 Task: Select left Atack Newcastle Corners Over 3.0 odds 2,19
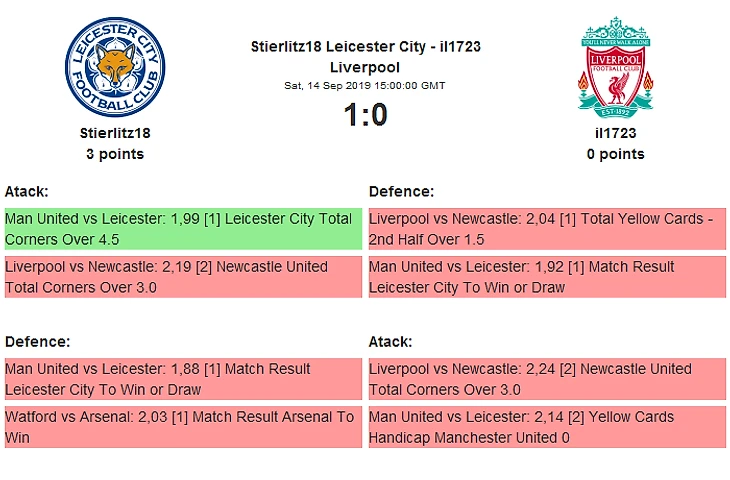pos(182,277)
